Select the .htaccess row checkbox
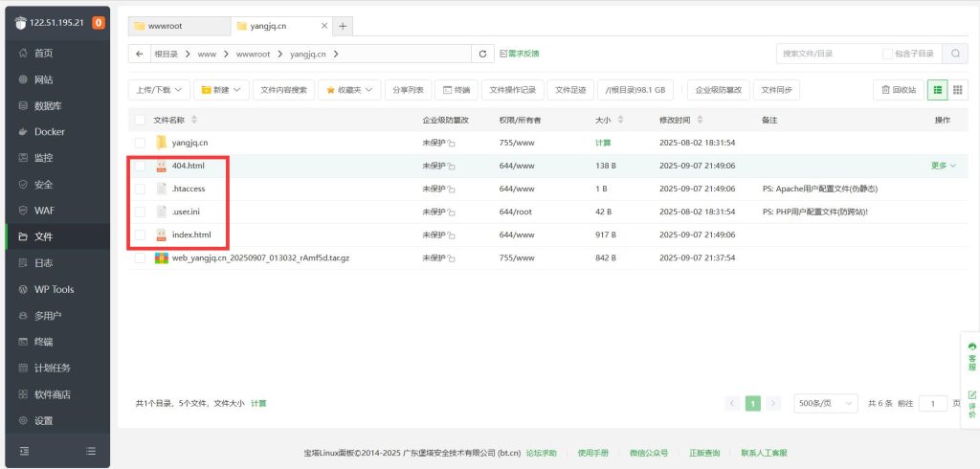This screenshot has width=980, height=469. 140,189
